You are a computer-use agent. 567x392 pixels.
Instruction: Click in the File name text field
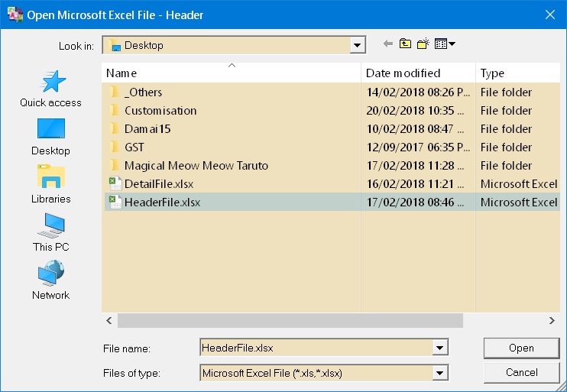pyautogui.click(x=313, y=348)
